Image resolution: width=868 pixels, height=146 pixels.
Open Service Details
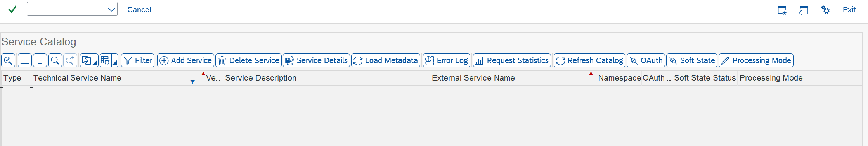pyautogui.click(x=316, y=60)
